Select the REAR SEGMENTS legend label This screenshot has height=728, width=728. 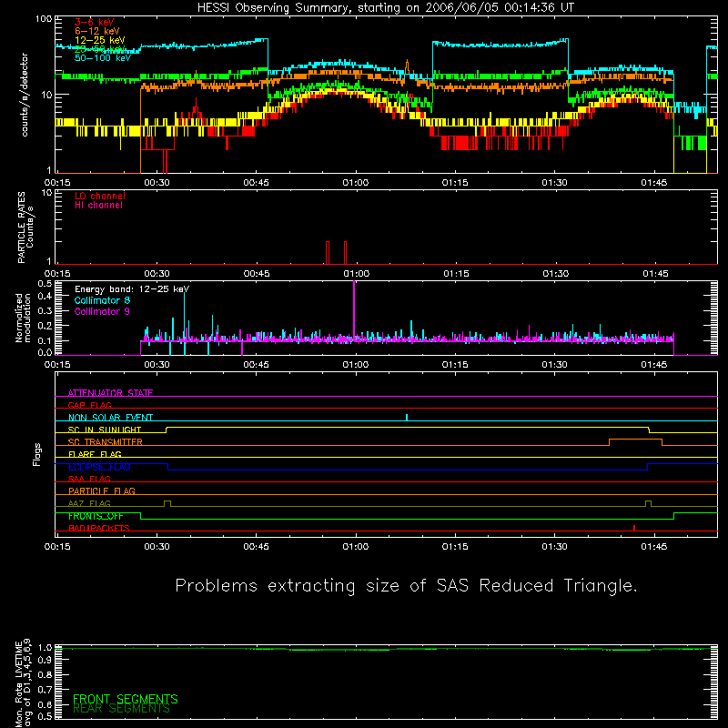122,709
